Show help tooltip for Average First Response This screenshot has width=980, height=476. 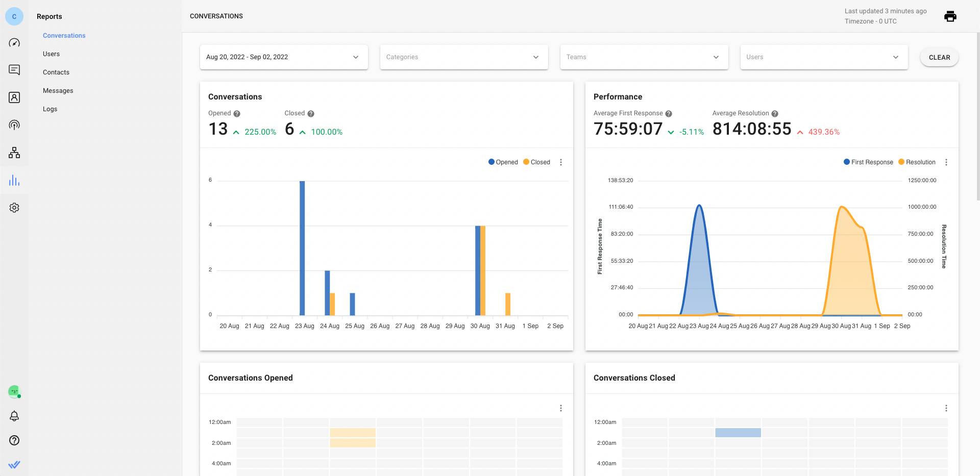coord(669,114)
